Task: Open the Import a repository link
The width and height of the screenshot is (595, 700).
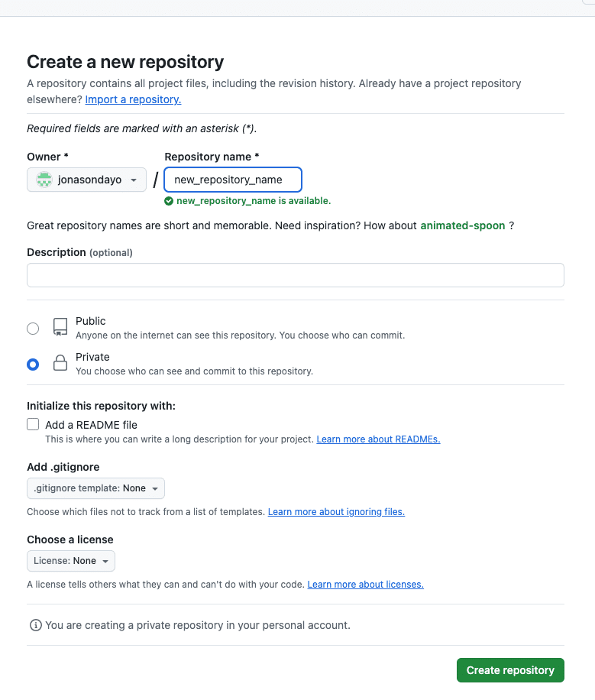Action: point(133,99)
